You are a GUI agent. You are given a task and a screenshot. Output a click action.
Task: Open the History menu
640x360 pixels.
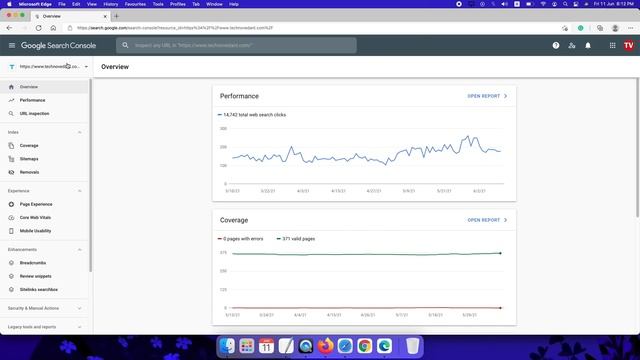pos(110,4)
